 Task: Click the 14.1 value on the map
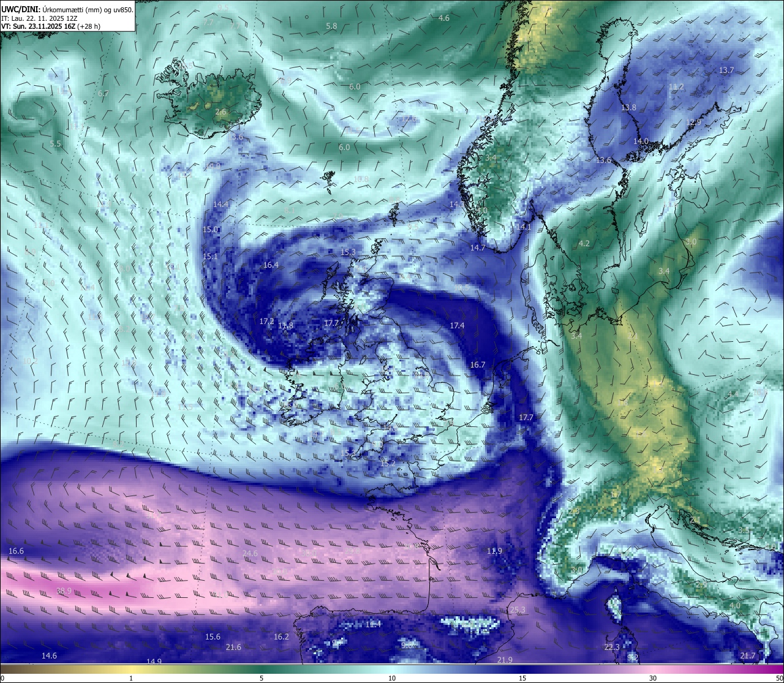524,227
